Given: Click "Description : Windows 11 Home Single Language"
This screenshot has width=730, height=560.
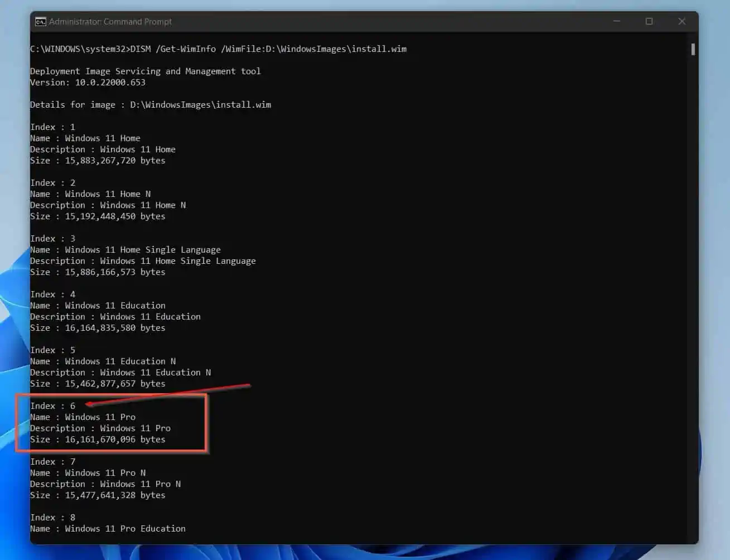Looking at the screenshot, I should (143, 261).
